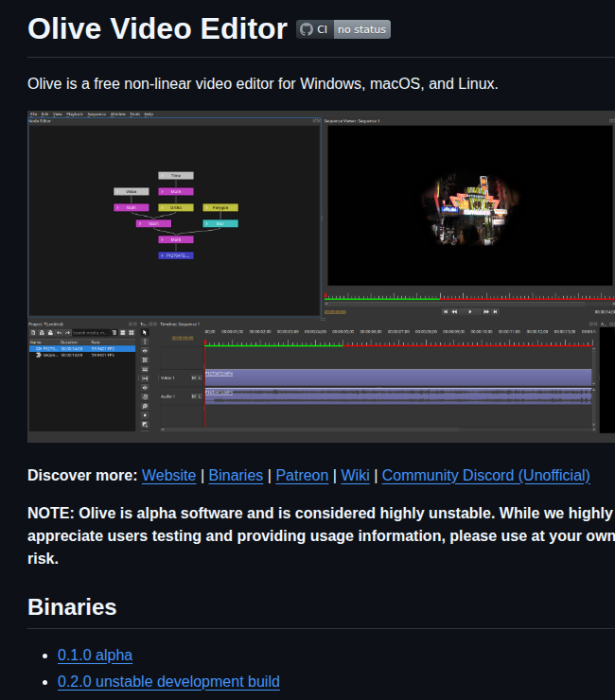The height and width of the screenshot is (700, 615).
Task: Click the orange viewer timecode 00:00:00;00
Action: (335, 312)
